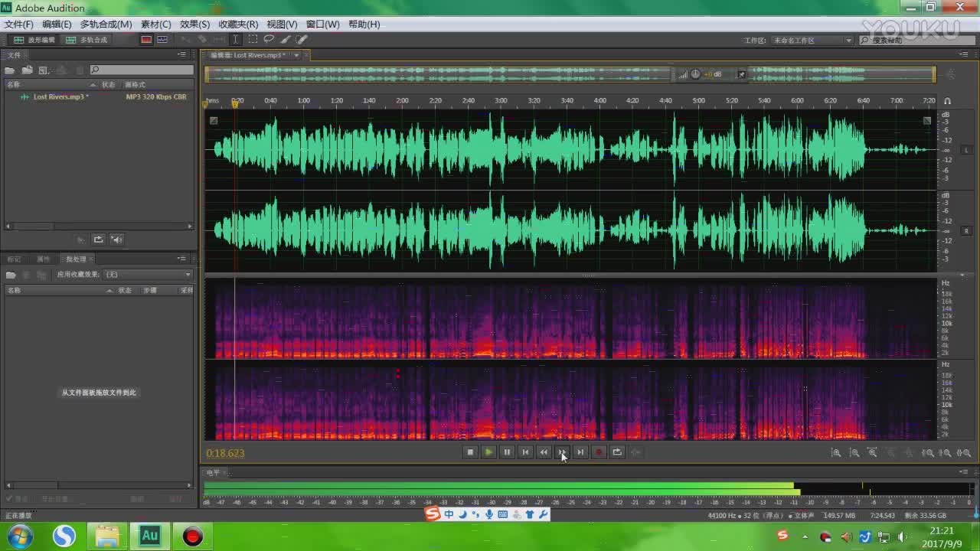
Task: Open the 应用收藏效果 favorites dropdown
Action: pyautogui.click(x=147, y=275)
